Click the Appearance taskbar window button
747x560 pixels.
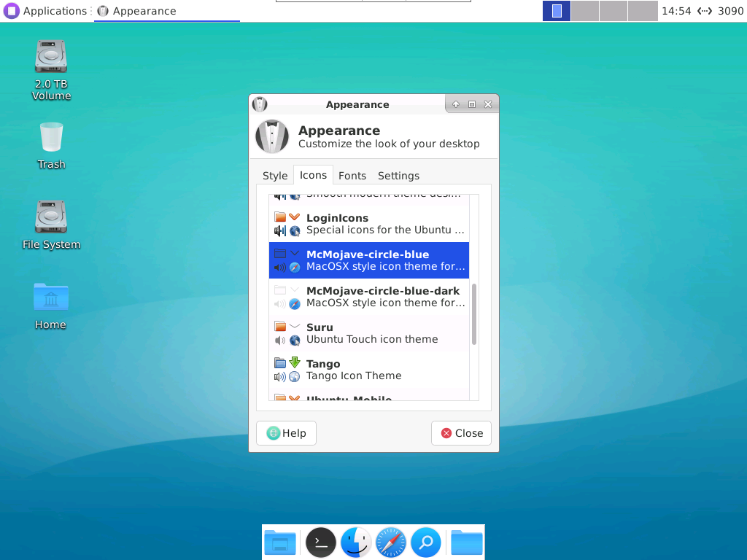coord(167,11)
